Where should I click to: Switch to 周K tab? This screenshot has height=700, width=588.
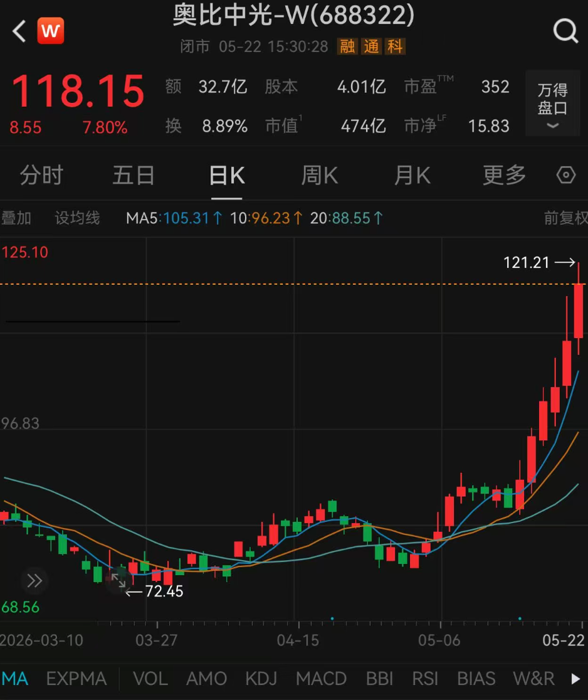pyautogui.click(x=320, y=175)
